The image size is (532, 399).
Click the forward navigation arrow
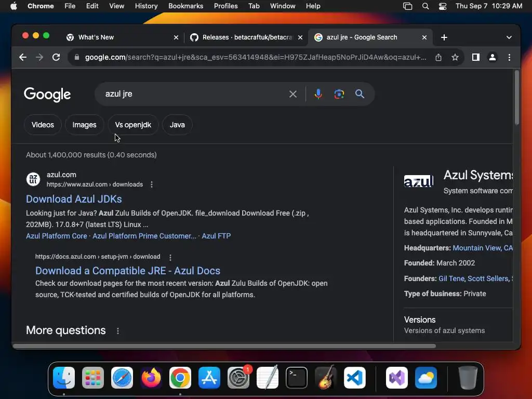tap(39, 57)
